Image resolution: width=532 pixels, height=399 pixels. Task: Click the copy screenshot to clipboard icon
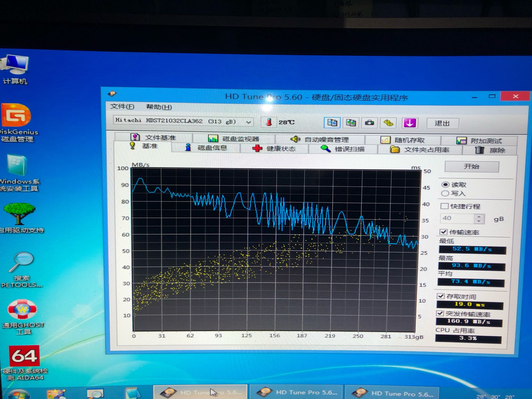(x=351, y=123)
